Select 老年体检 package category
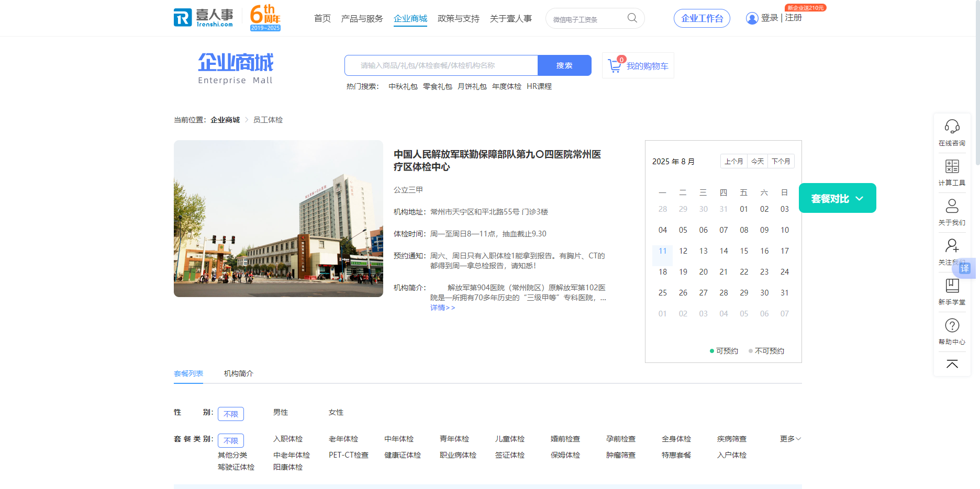 tap(343, 439)
